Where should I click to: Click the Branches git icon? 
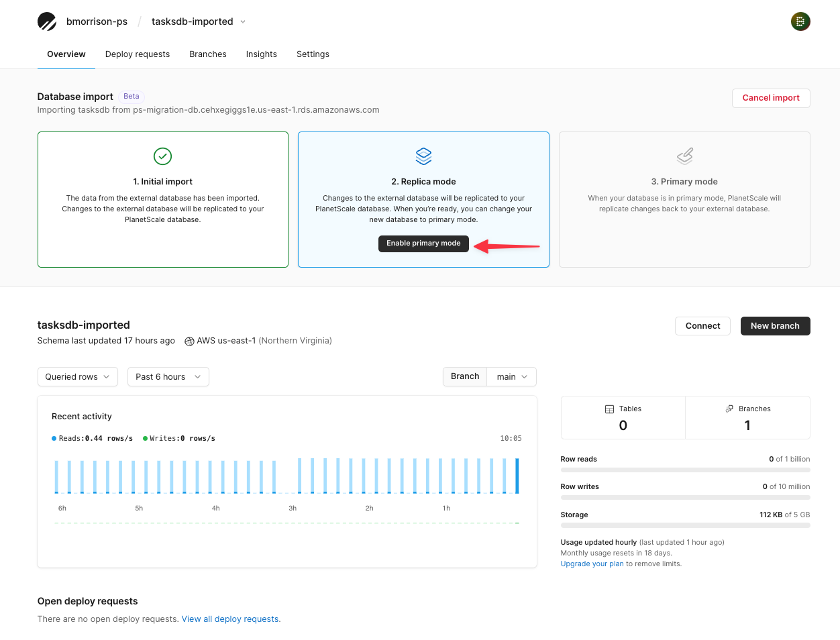pos(729,409)
